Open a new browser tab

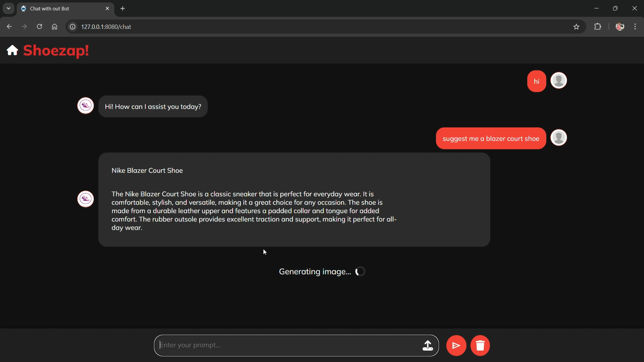click(123, 9)
